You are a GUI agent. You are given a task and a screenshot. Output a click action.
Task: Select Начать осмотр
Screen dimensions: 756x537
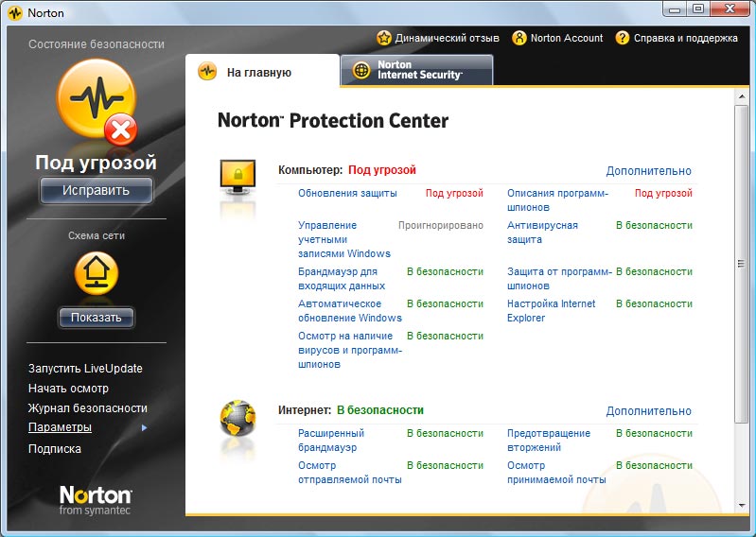[68, 389]
